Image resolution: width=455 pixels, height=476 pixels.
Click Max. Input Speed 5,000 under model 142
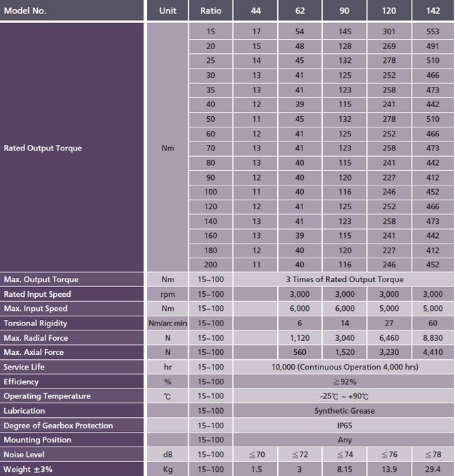[433, 309]
